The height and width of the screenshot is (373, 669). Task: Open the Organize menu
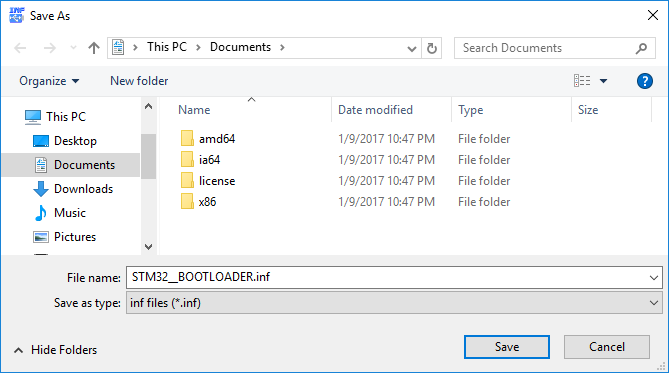coord(49,81)
